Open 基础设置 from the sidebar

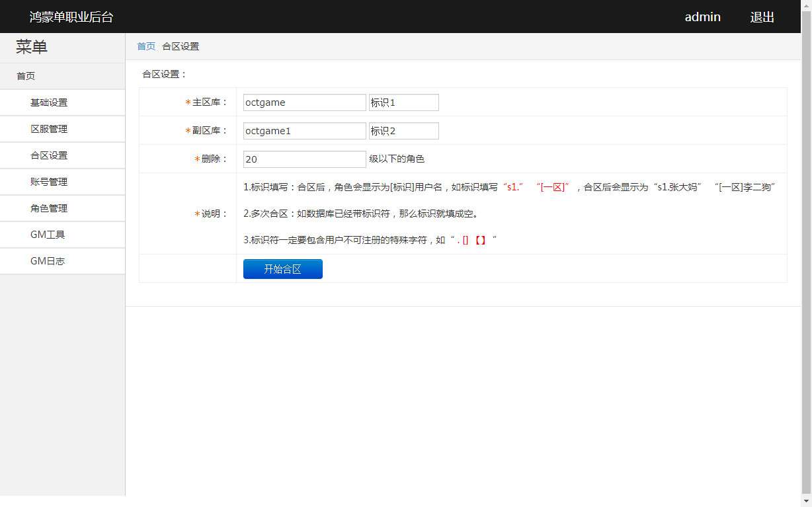49,102
